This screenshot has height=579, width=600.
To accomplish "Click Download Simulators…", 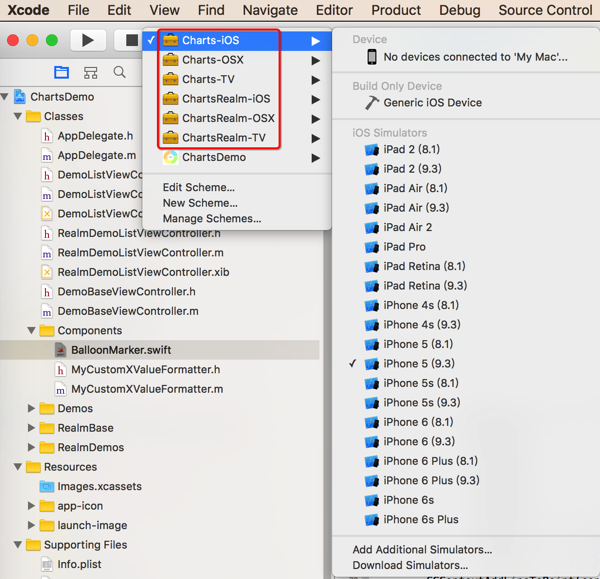I will point(410,565).
